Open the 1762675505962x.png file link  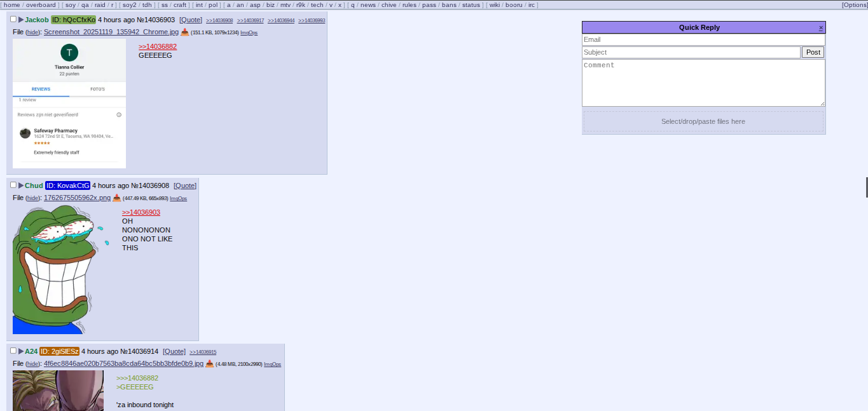[x=77, y=198]
